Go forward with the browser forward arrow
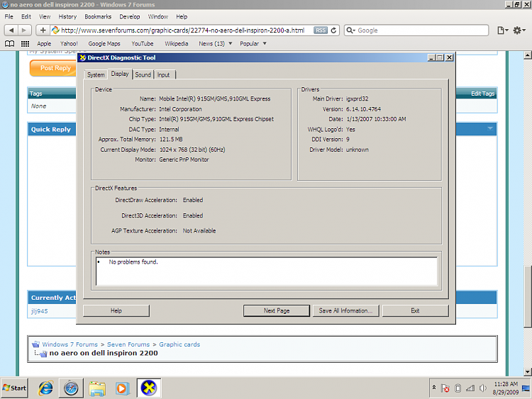This screenshot has height=399, width=532. point(24,30)
